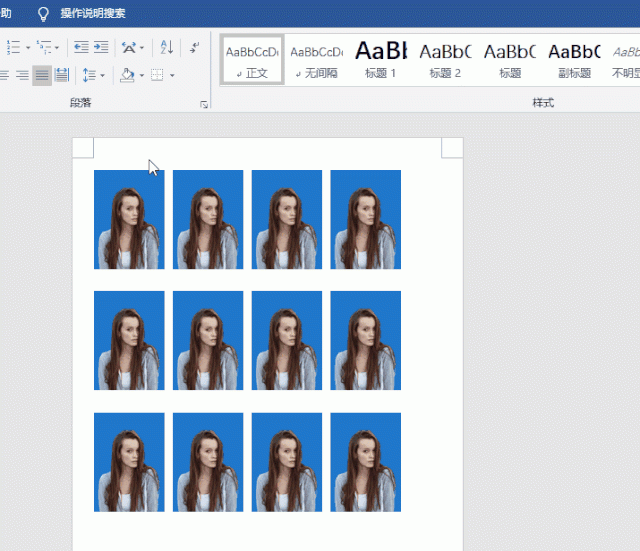Toggle justify alignment button
The width and height of the screenshot is (640, 551).
click(x=42, y=75)
